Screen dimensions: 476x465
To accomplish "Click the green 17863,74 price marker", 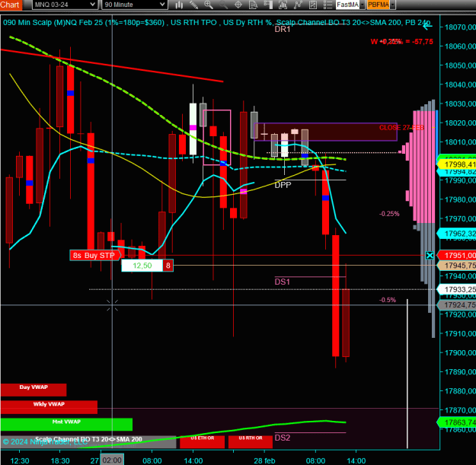I will [457, 422].
